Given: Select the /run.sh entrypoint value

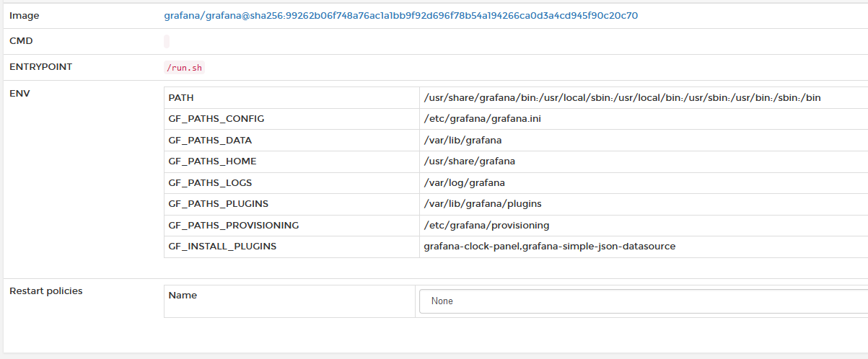Looking at the screenshot, I should click(x=185, y=68).
